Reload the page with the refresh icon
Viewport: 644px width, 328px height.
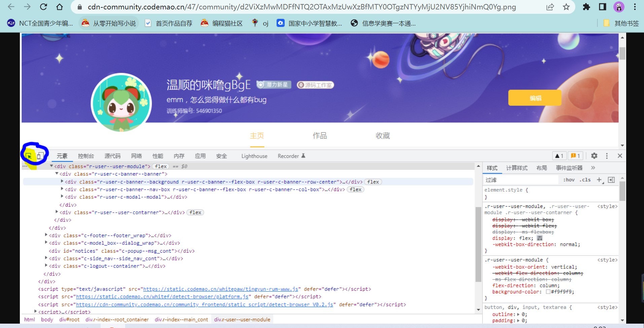point(43,7)
